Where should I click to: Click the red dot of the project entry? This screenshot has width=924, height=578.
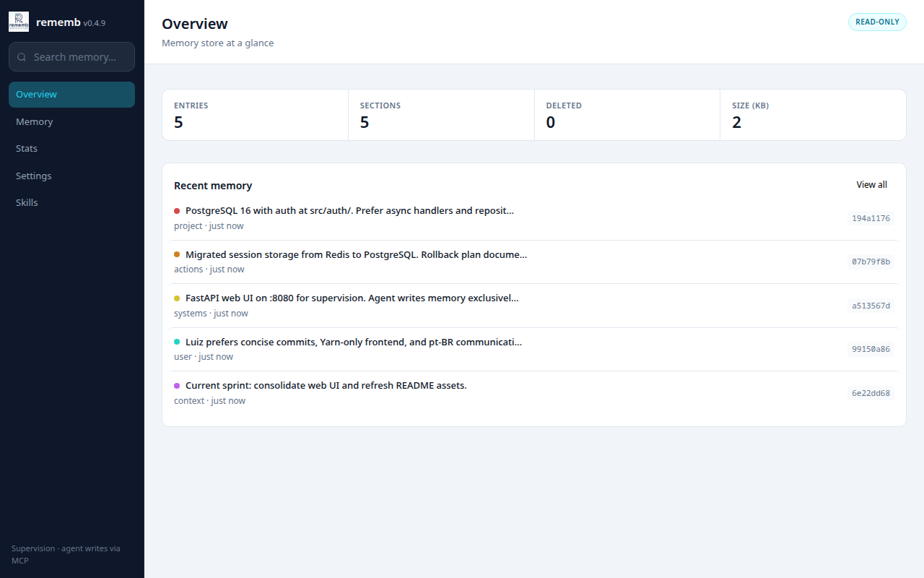click(x=177, y=211)
